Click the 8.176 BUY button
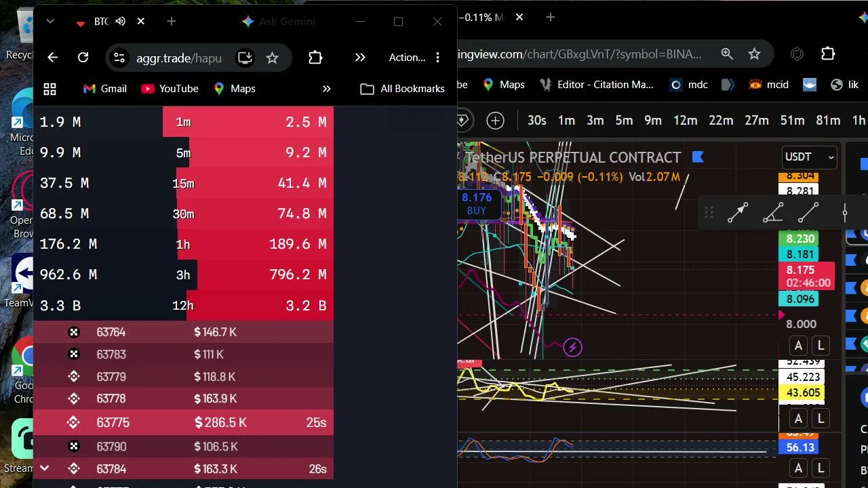The width and height of the screenshot is (868, 488). click(x=477, y=203)
